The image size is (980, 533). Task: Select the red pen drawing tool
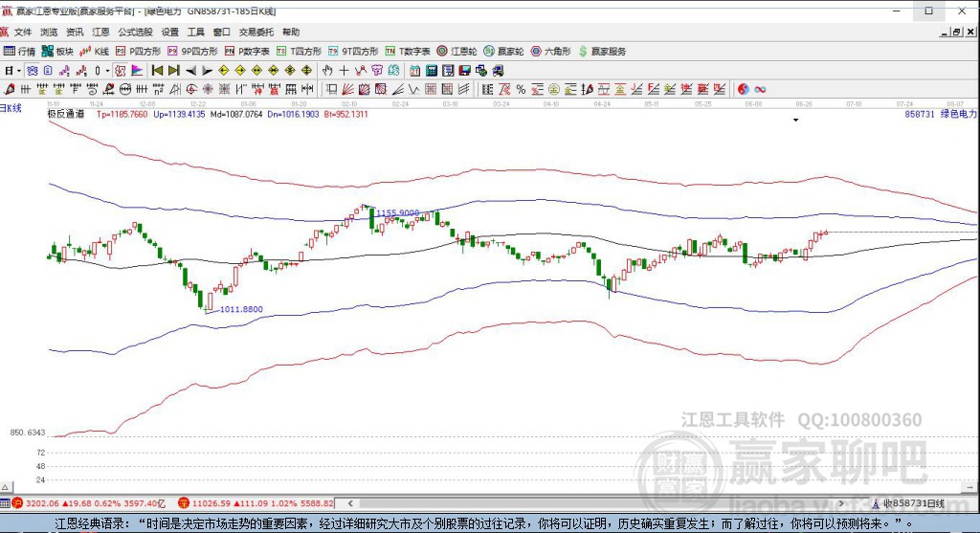pyautogui.click(x=10, y=89)
